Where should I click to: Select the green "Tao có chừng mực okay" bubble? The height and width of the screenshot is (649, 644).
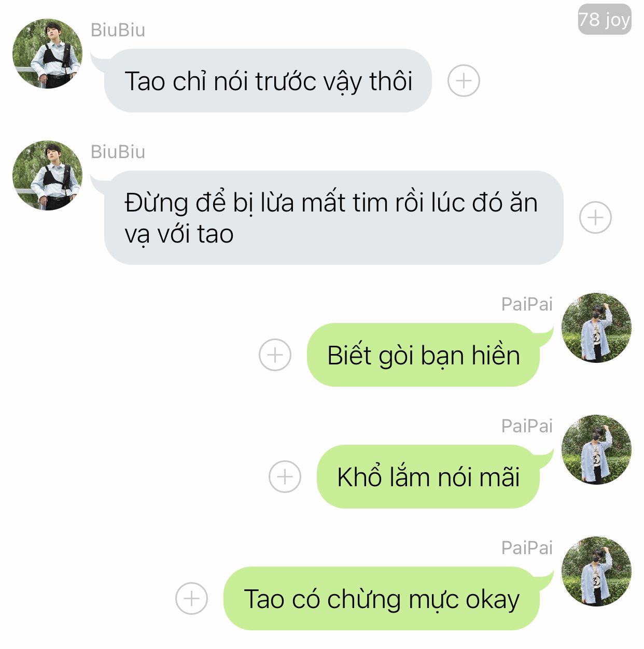(x=382, y=599)
